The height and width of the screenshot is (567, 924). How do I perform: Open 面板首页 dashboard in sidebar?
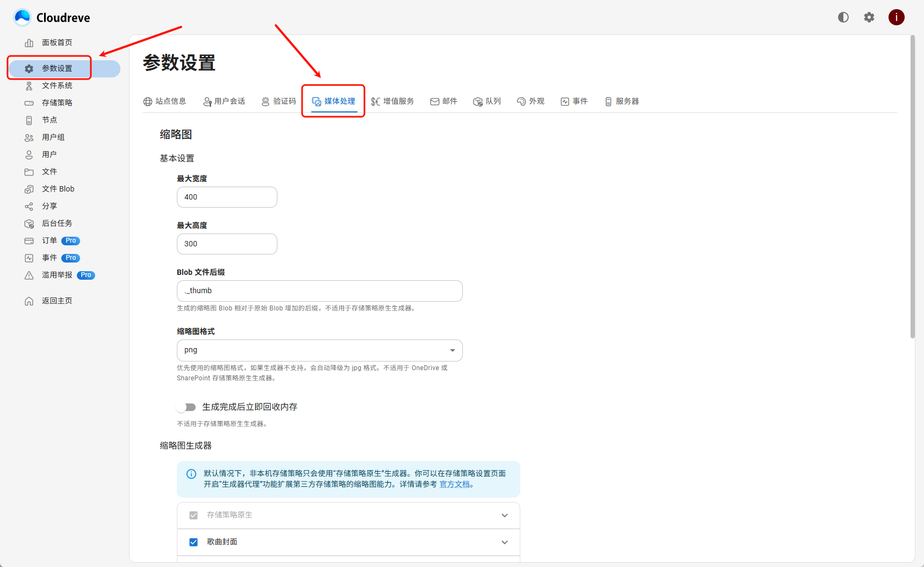[56, 42]
